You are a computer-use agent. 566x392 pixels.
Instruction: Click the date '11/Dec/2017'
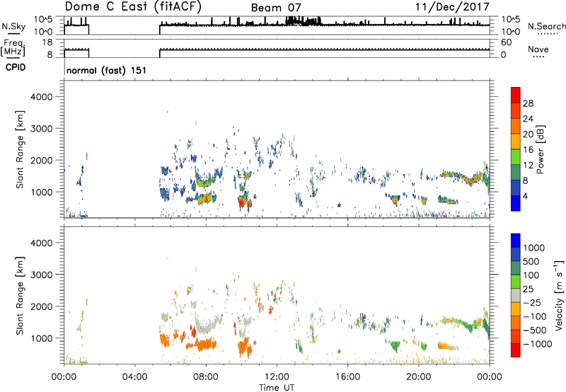[452, 6]
